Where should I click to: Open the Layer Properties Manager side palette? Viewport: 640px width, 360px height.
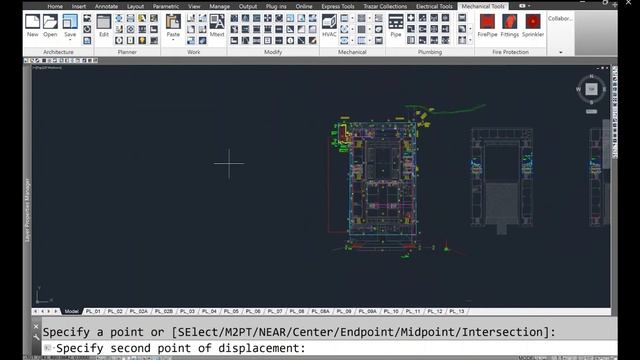click(x=27, y=210)
